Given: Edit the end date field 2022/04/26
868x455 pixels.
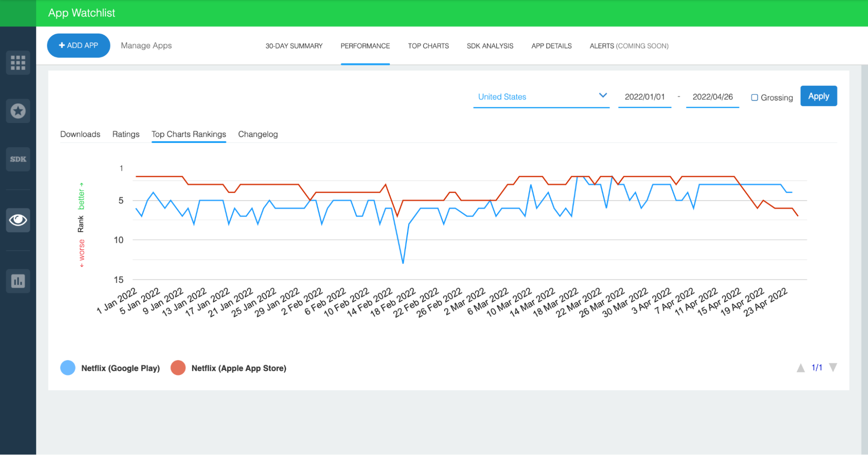Looking at the screenshot, I should tap(713, 97).
